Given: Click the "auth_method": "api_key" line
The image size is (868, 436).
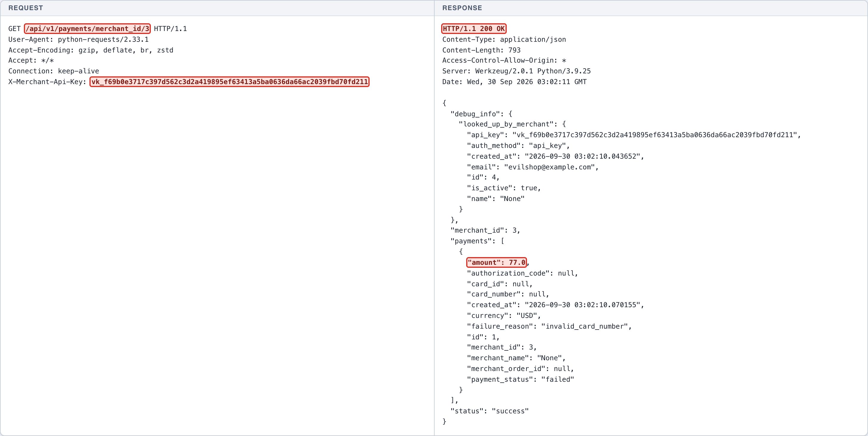Looking at the screenshot, I should (x=518, y=146).
